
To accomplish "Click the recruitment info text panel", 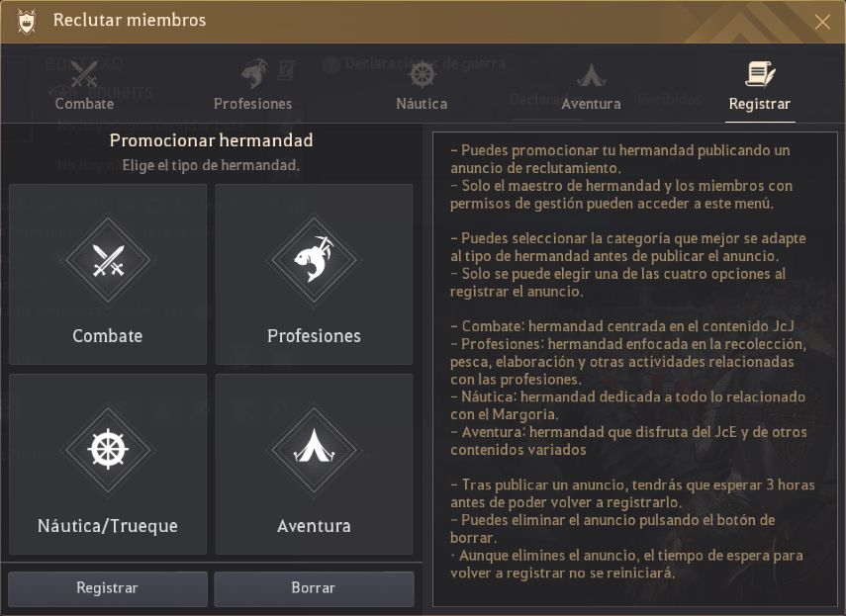I will click(634, 368).
